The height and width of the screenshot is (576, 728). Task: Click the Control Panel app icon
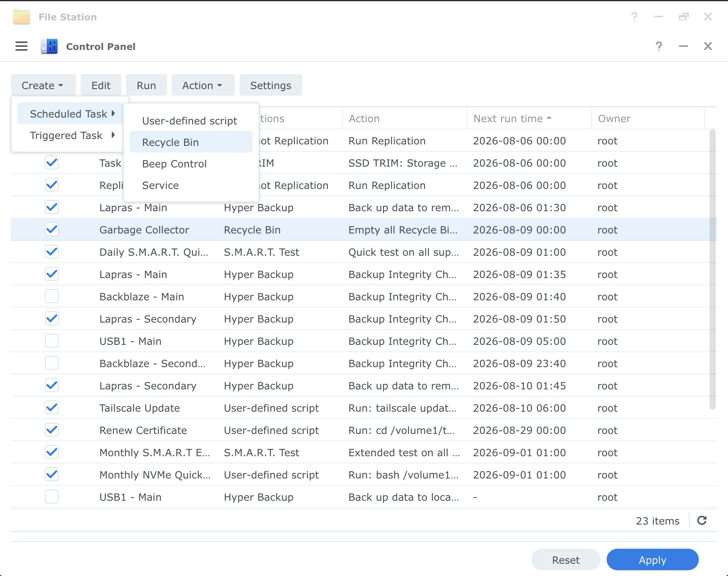(49, 46)
